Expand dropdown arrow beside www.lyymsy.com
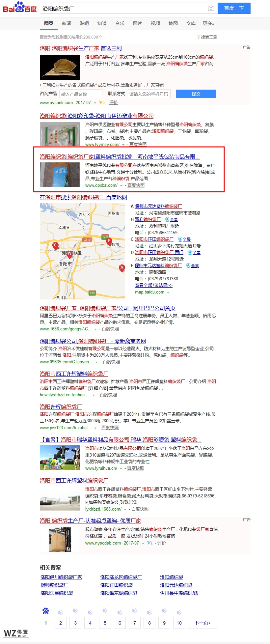The image size is (270, 644). pyautogui.click(x=123, y=145)
